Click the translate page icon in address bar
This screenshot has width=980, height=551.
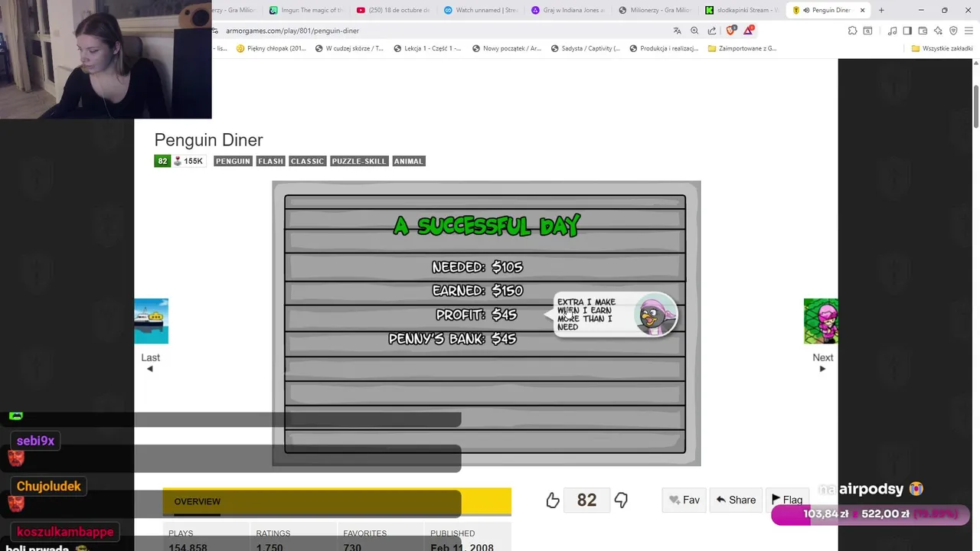(677, 31)
